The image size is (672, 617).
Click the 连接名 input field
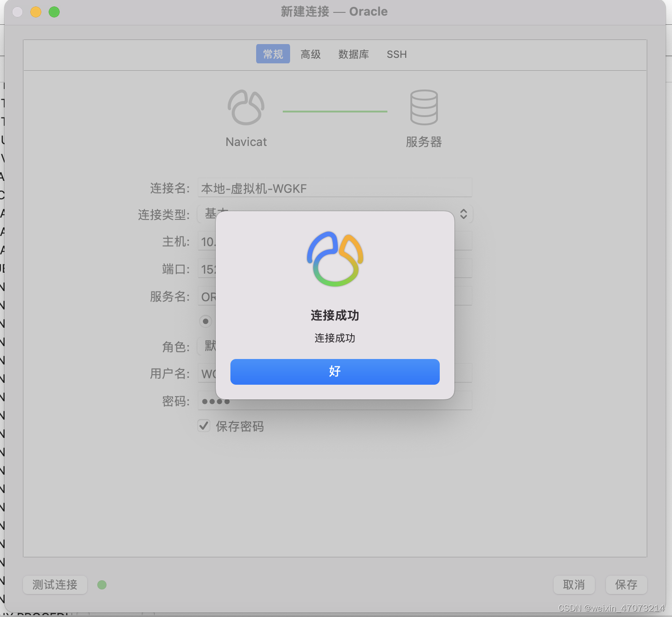coord(335,188)
